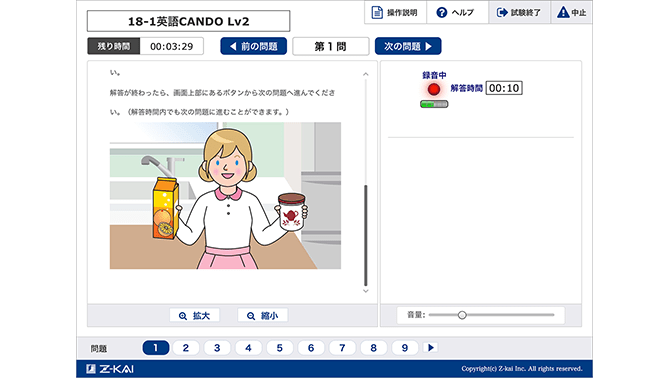Click the ヘルプ question mark icon

pyautogui.click(x=441, y=12)
